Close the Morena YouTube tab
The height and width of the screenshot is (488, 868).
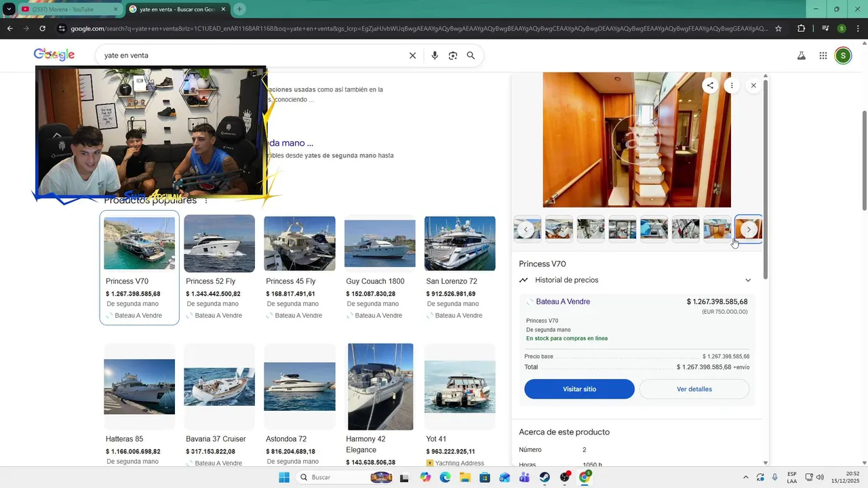(115, 9)
